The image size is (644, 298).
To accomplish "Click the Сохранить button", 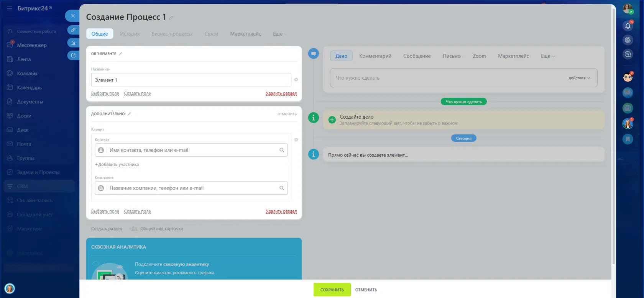I will [x=332, y=290].
